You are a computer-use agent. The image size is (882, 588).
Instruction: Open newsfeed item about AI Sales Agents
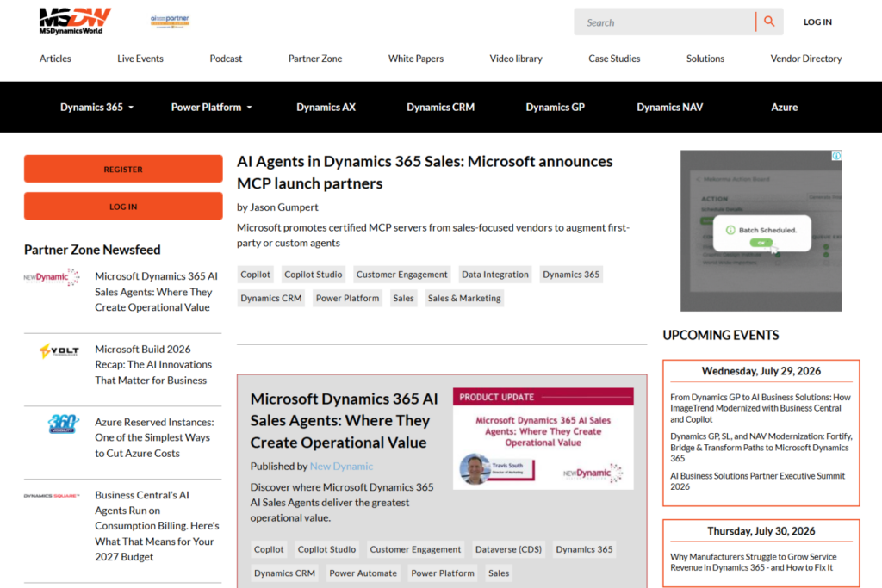(x=156, y=292)
